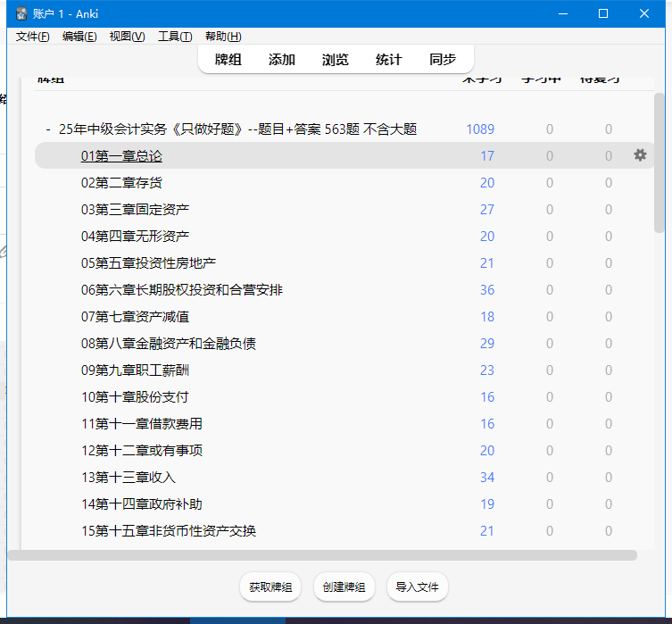
Task: Click the 导入文件 button
Action: coord(417,587)
